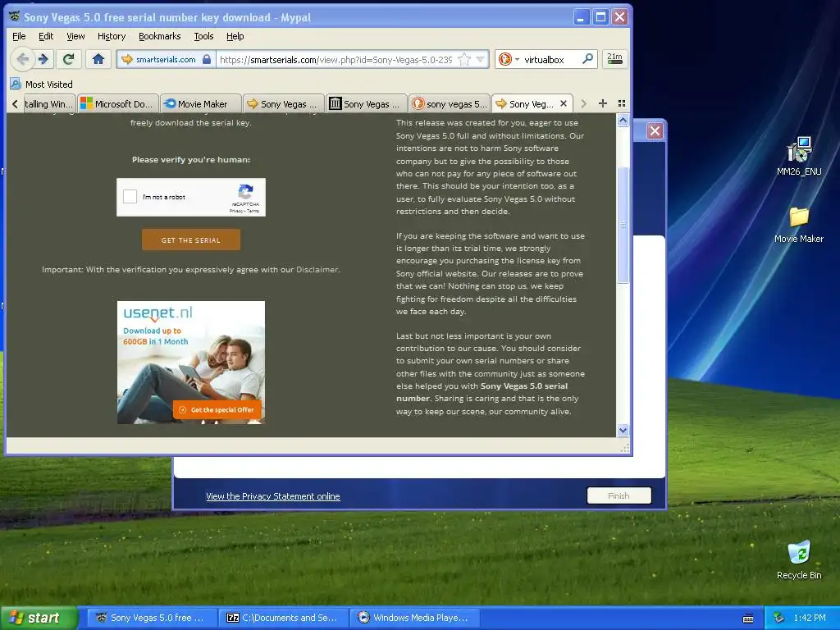Select the Sony Vegas tab with arrow icon
The height and width of the screenshot is (630, 840).
(x=284, y=104)
